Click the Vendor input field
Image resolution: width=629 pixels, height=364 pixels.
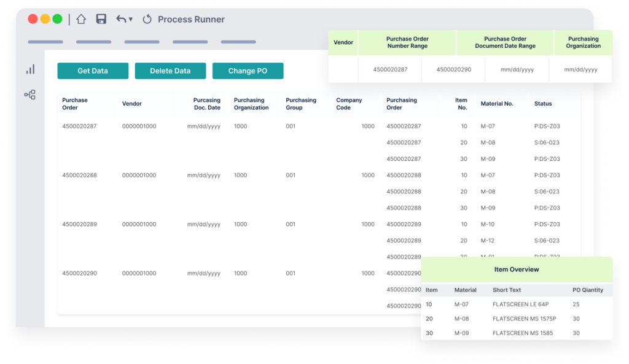343,69
